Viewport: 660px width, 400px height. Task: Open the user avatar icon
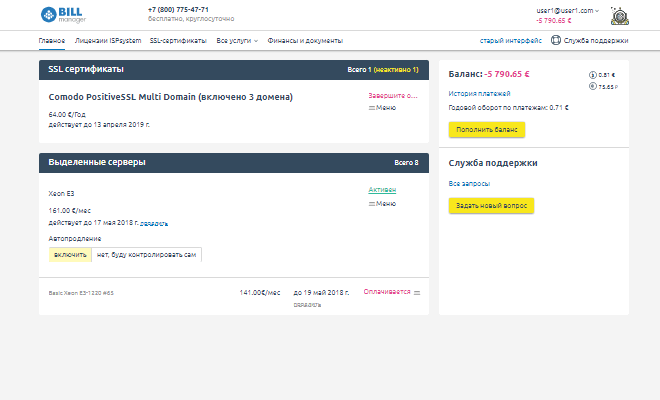(x=620, y=16)
